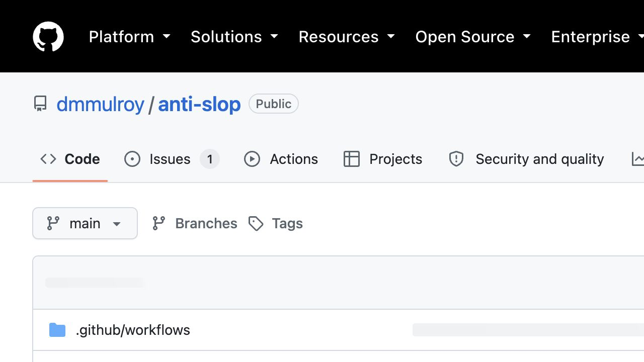The image size is (644, 362).
Task: Click the repository book icon
Action: (40, 104)
